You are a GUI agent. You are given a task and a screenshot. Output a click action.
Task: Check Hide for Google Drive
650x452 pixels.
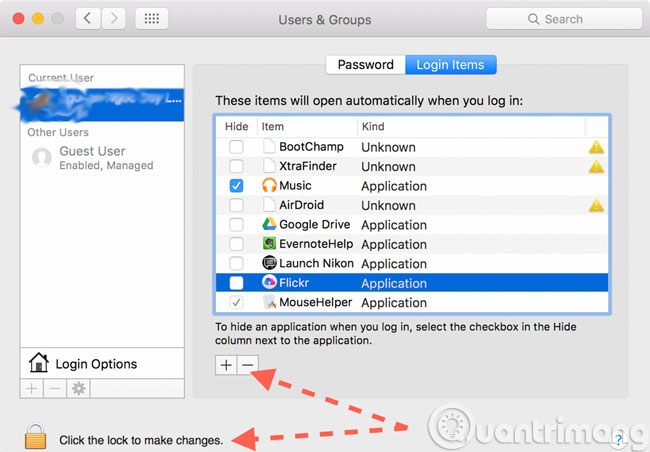[x=236, y=224]
